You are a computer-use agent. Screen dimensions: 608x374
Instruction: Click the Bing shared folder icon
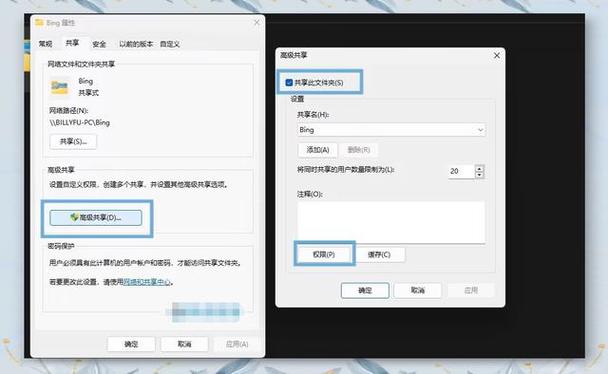coord(60,87)
